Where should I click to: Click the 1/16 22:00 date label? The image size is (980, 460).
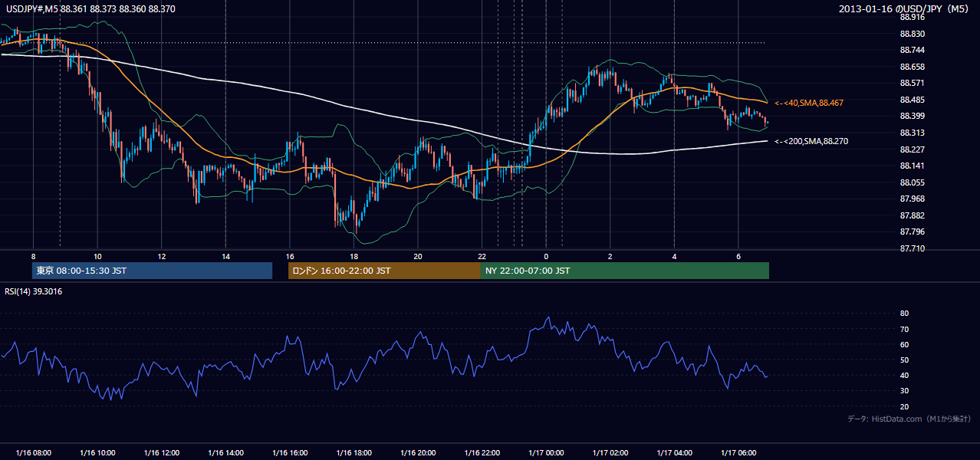(x=482, y=453)
